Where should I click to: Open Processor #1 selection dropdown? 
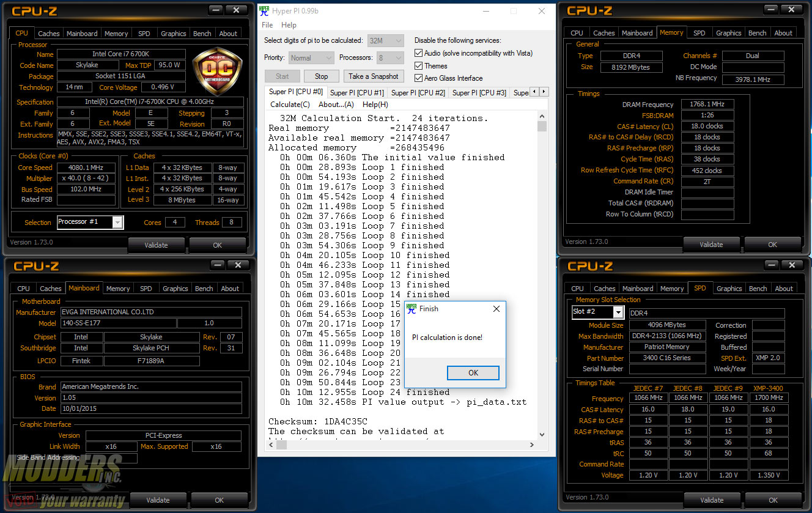[x=90, y=222]
